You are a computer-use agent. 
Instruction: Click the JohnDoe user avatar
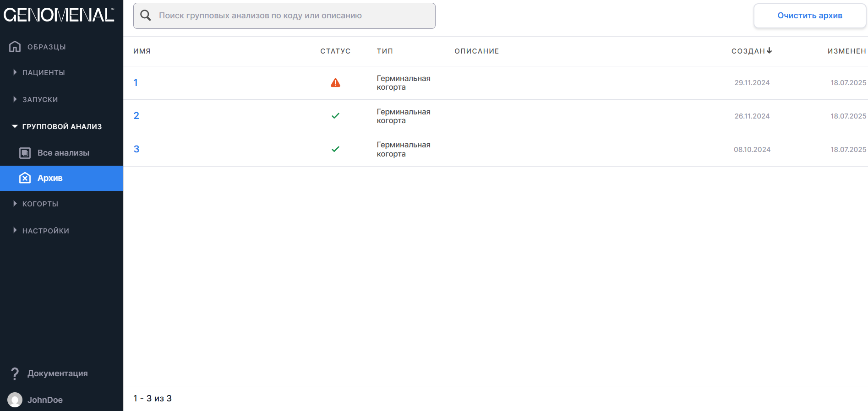coord(15,400)
